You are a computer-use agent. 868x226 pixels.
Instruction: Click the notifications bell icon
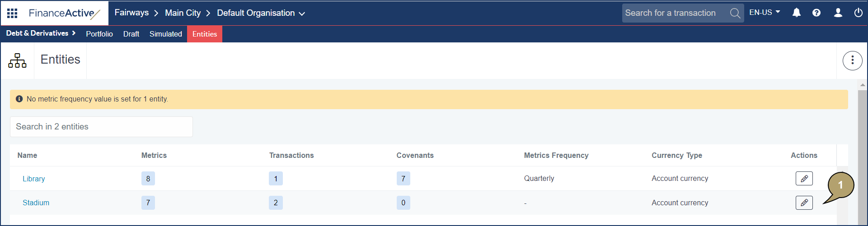point(796,13)
